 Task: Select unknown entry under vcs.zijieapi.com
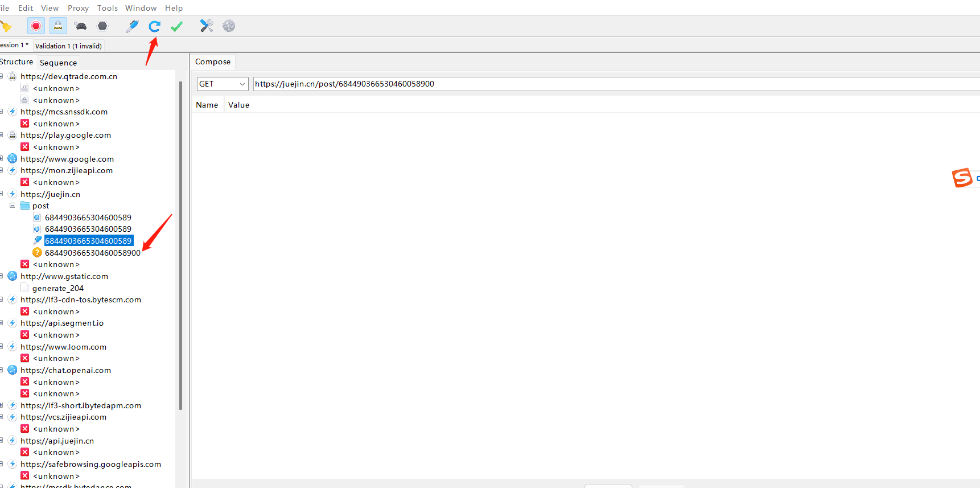(56, 429)
